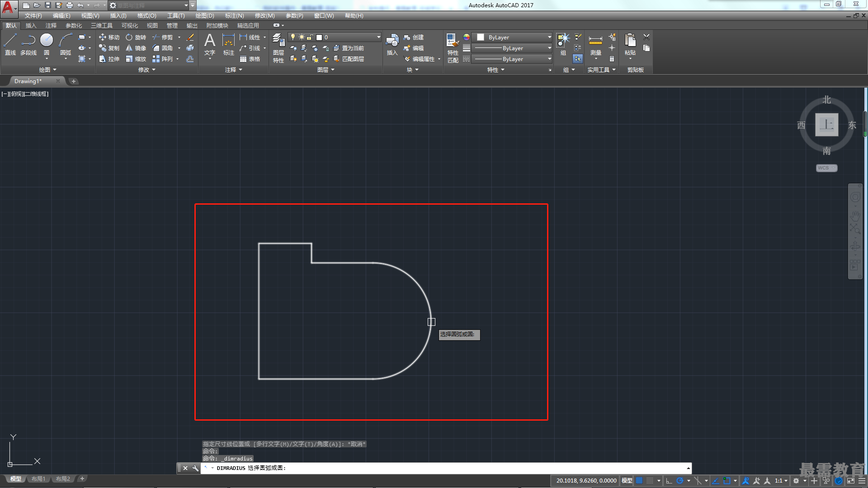Choose the Circle (圆) tool
868x488 pixels.
pos(47,44)
